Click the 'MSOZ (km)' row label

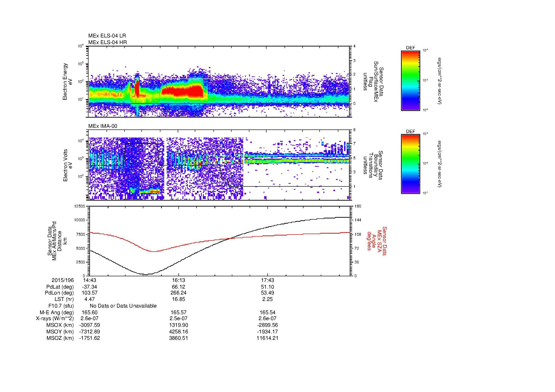click(60, 338)
